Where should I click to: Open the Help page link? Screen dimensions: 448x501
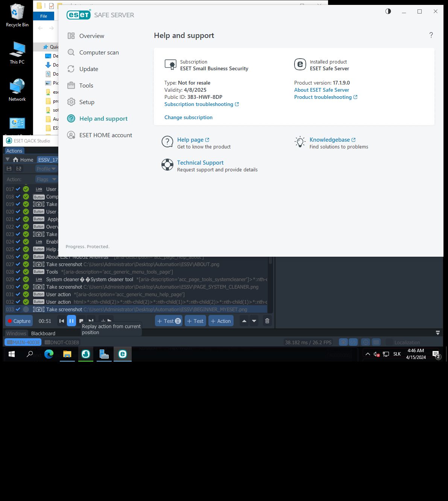pos(193,140)
